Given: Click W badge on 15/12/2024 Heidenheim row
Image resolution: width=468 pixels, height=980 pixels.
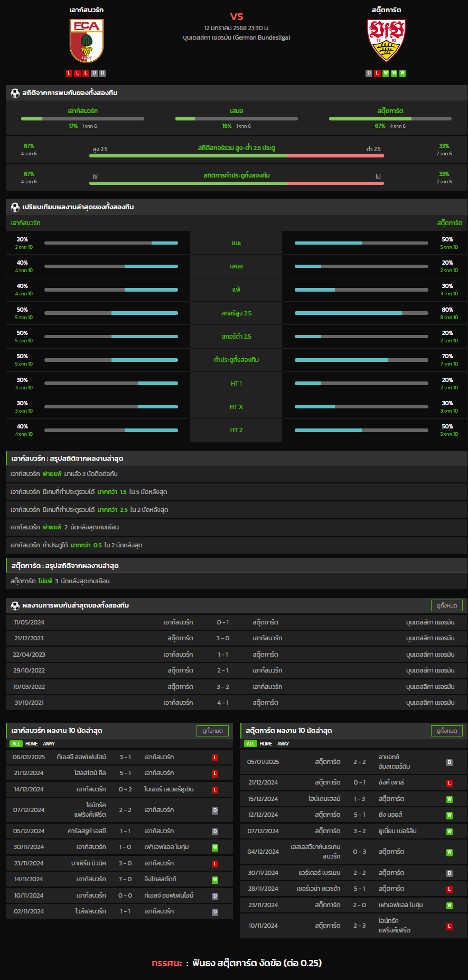Looking at the screenshot, I should pyautogui.click(x=450, y=799).
